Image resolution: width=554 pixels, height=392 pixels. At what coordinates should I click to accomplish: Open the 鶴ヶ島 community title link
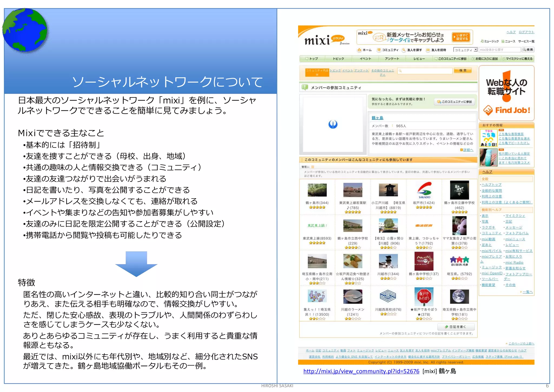(377, 118)
